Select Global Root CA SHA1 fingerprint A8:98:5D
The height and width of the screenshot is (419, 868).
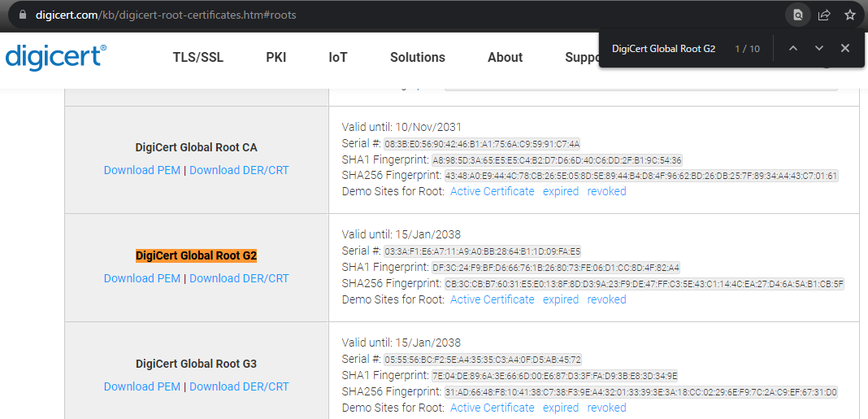click(x=557, y=161)
